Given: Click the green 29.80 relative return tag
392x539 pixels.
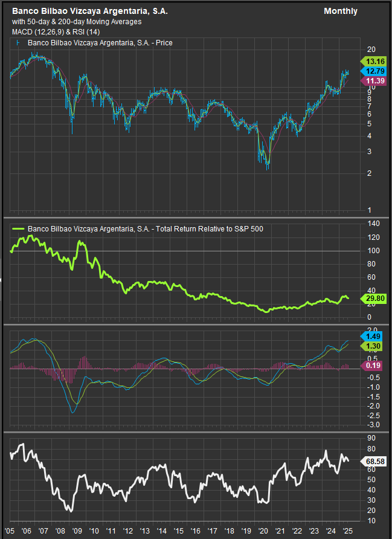Looking at the screenshot, I should 373,299.
